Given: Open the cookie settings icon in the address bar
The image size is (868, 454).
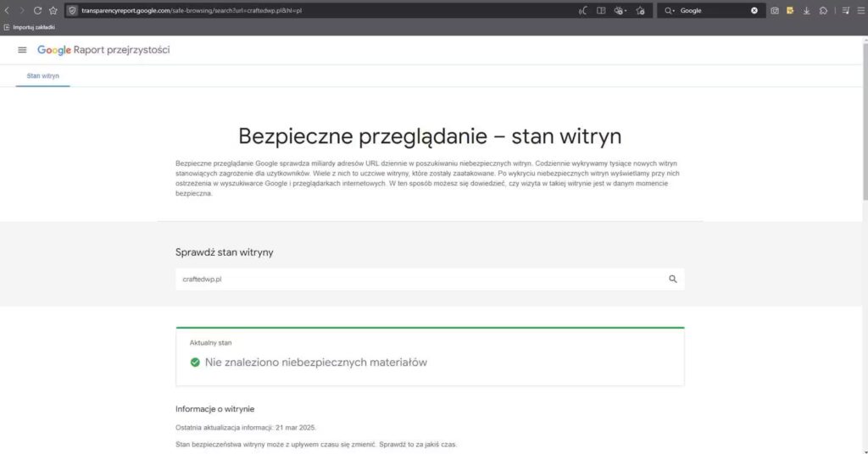Looking at the screenshot, I should (620, 10).
